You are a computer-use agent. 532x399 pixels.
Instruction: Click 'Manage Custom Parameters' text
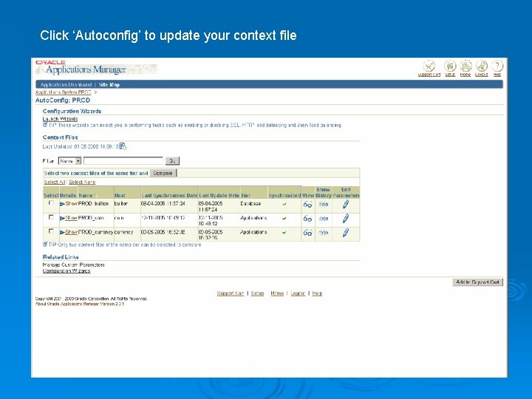click(x=74, y=265)
